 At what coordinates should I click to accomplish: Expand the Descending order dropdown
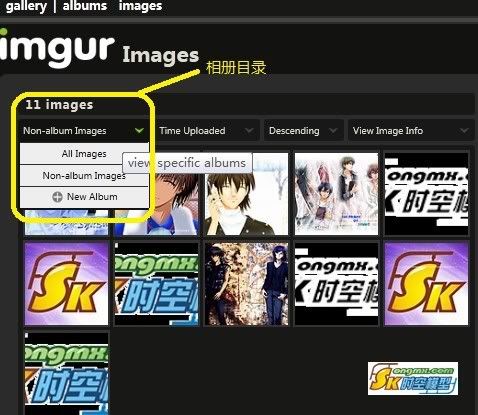click(x=303, y=131)
